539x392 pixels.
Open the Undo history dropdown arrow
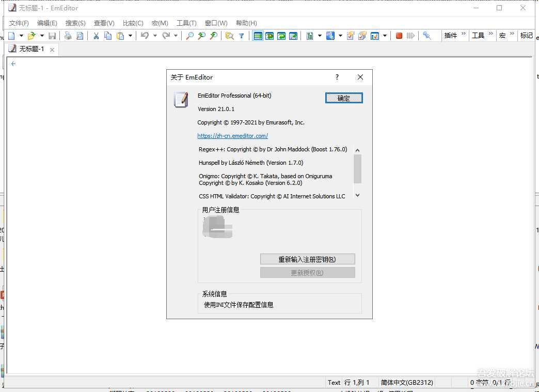point(155,36)
